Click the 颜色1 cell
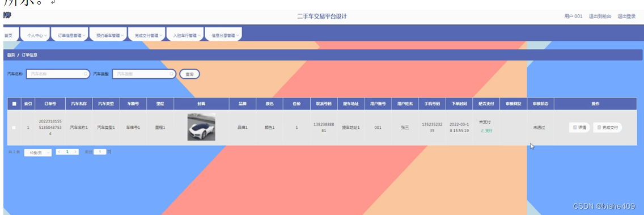644x215 pixels. coord(269,128)
